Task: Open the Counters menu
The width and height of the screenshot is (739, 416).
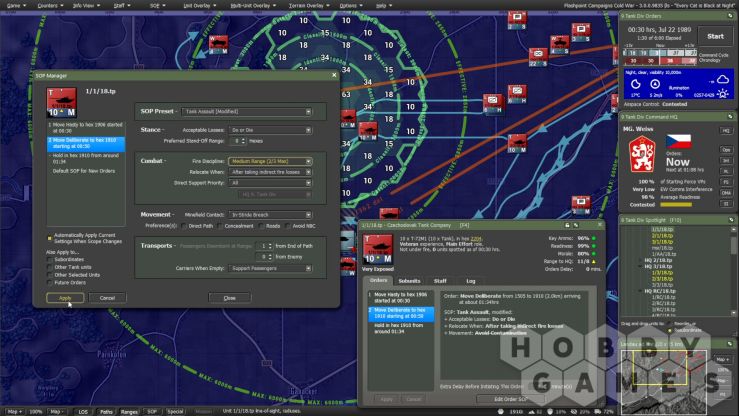Action: pyautogui.click(x=50, y=6)
